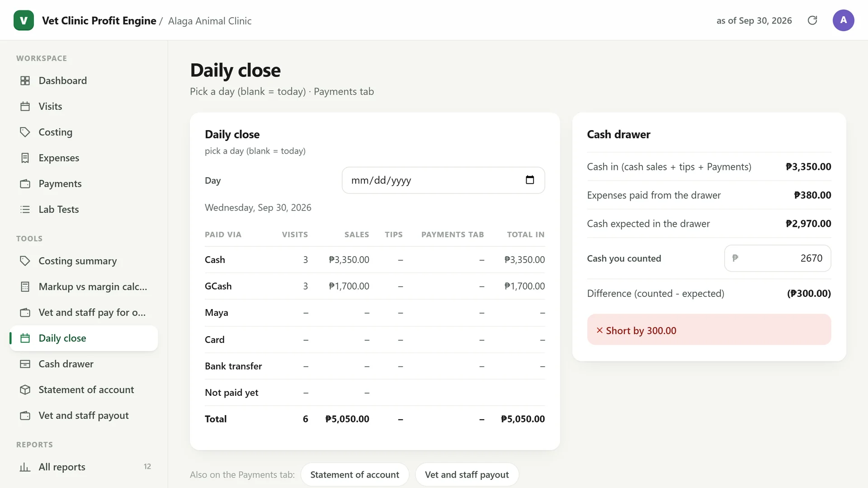
Task: Click the green V app logo
Action: point(24,20)
